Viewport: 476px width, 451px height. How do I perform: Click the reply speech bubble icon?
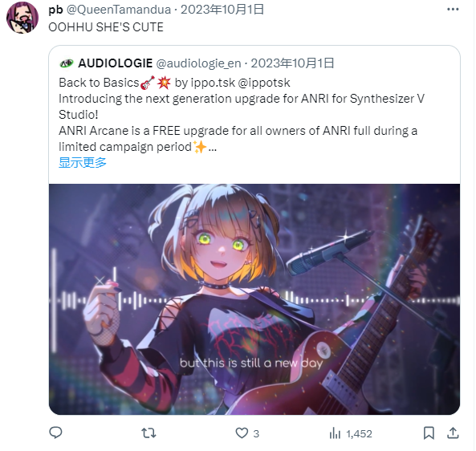(55, 433)
